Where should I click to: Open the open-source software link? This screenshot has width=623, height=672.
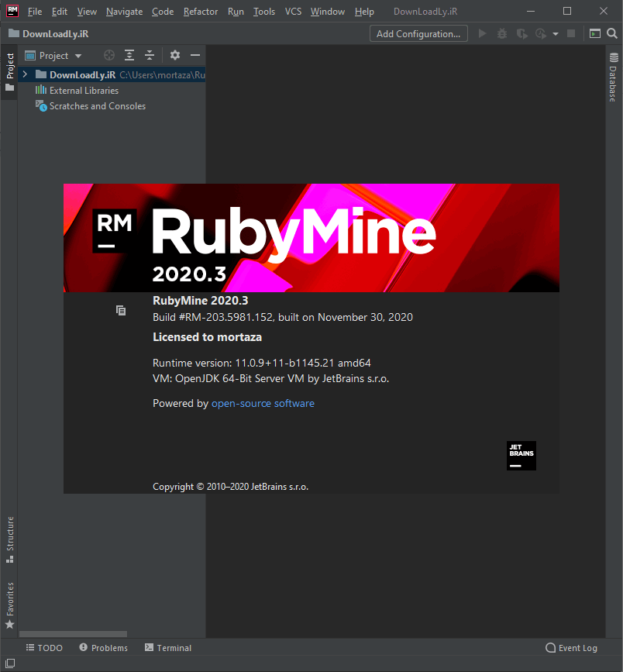pyautogui.click(x=263, y=403)
